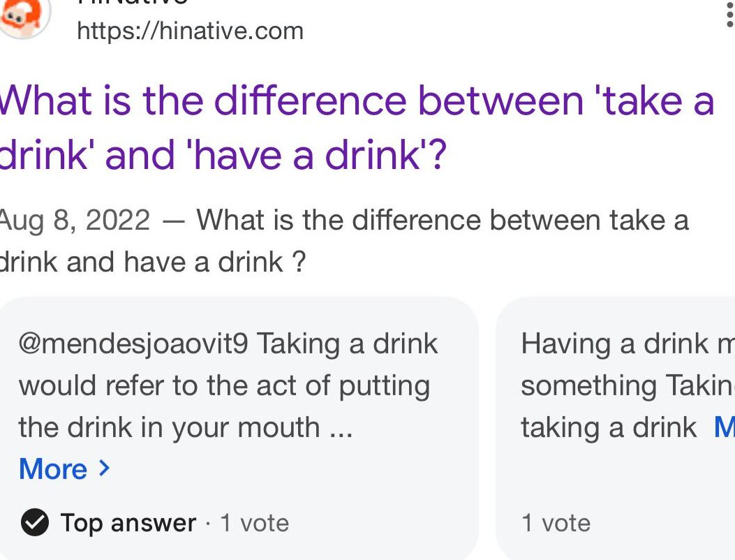Click the HiNative site favicon

22,15
